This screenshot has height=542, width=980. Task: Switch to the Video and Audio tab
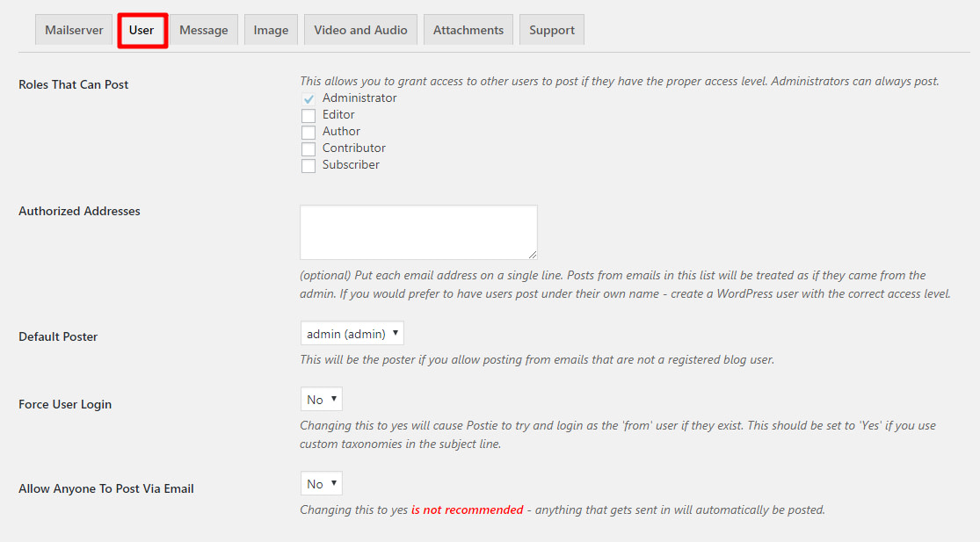[x=360, y=29]
